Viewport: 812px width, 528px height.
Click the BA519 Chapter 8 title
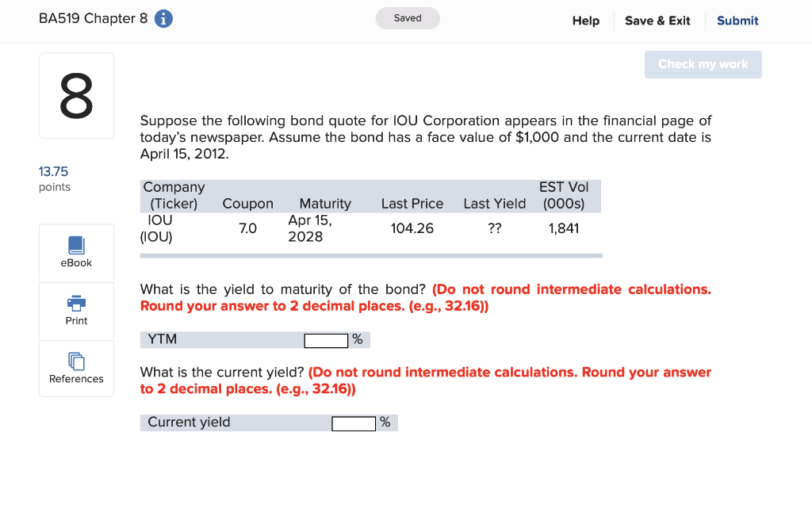(x=93, y=18)
